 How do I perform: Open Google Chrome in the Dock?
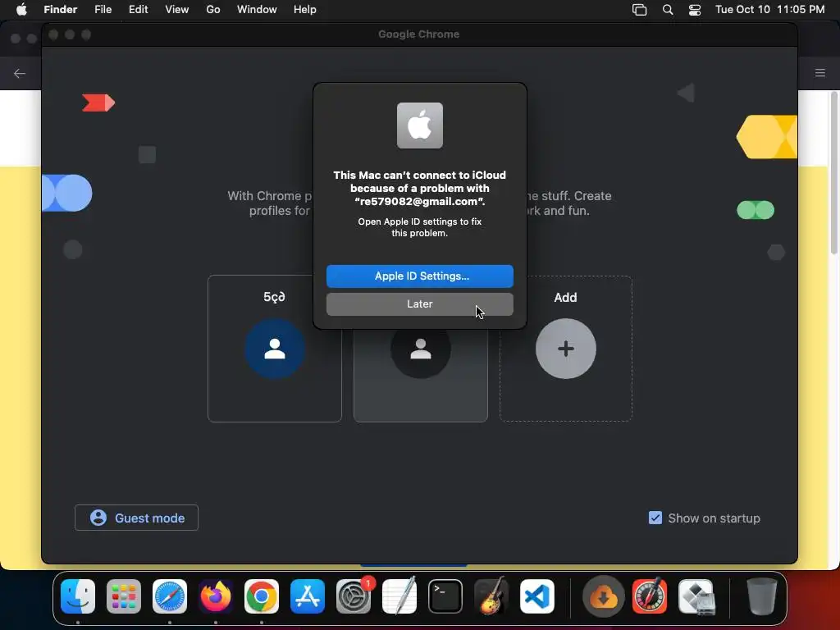coord(262,596)
